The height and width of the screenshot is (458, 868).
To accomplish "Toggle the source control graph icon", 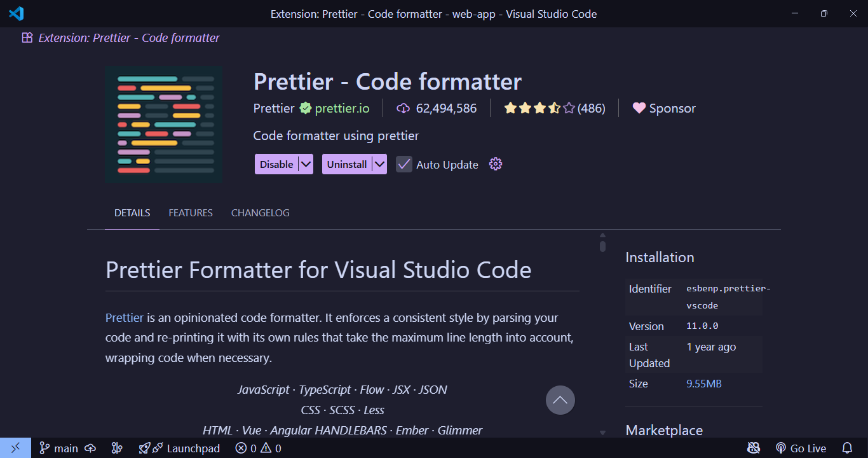I will (117, 448).
